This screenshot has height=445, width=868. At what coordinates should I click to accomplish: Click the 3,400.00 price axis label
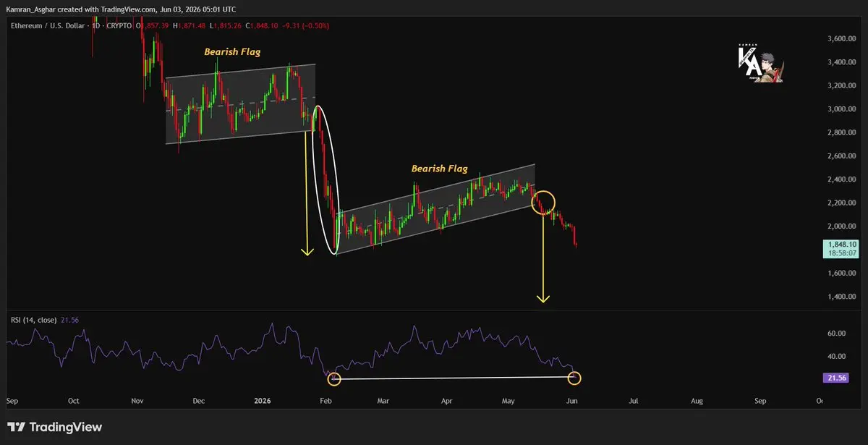843,62
